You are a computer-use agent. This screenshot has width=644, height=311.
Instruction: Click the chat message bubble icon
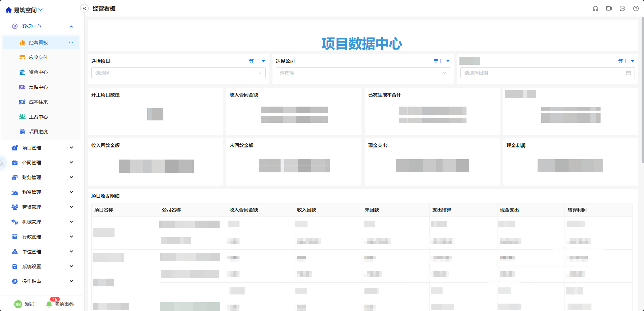click(622, 9)
